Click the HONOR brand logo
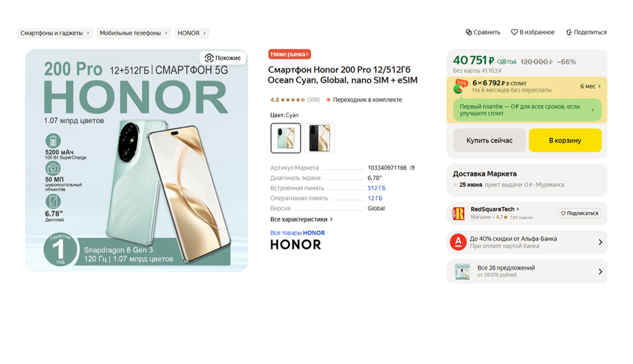This screenshot has width=633, height=364. point(296,244)
